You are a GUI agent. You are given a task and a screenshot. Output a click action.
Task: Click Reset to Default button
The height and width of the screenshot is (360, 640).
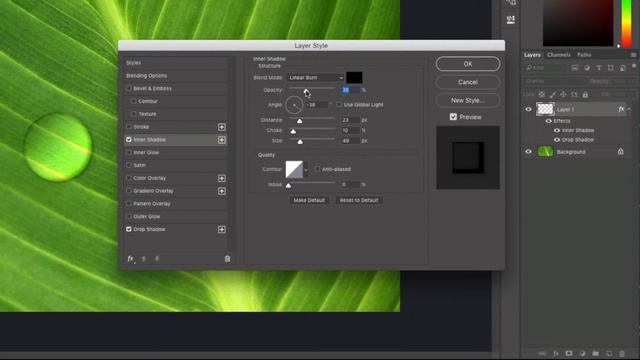[x=359, y=200]
